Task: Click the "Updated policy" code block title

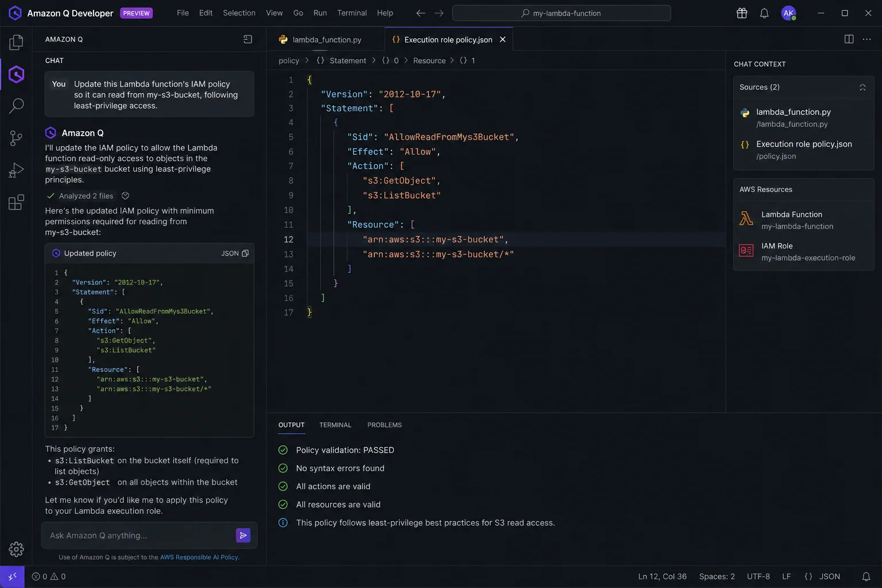Action: [x=90, y=253]
